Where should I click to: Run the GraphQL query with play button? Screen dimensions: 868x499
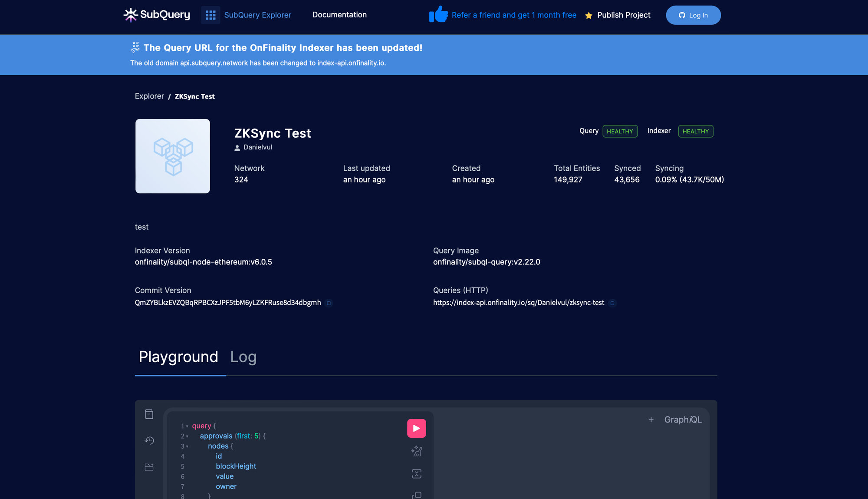point(416,428)
